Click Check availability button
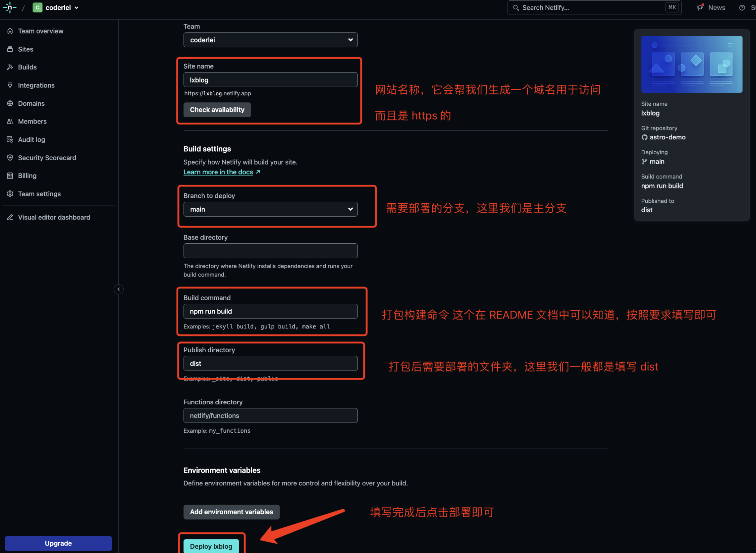756x553 pixels. pyautogui.click(x=217, y=109)
